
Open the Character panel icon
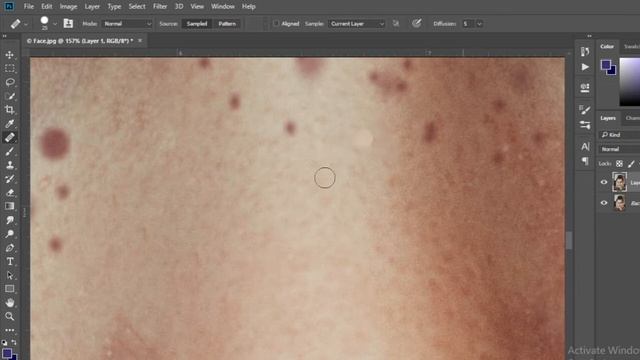point(585,146)
